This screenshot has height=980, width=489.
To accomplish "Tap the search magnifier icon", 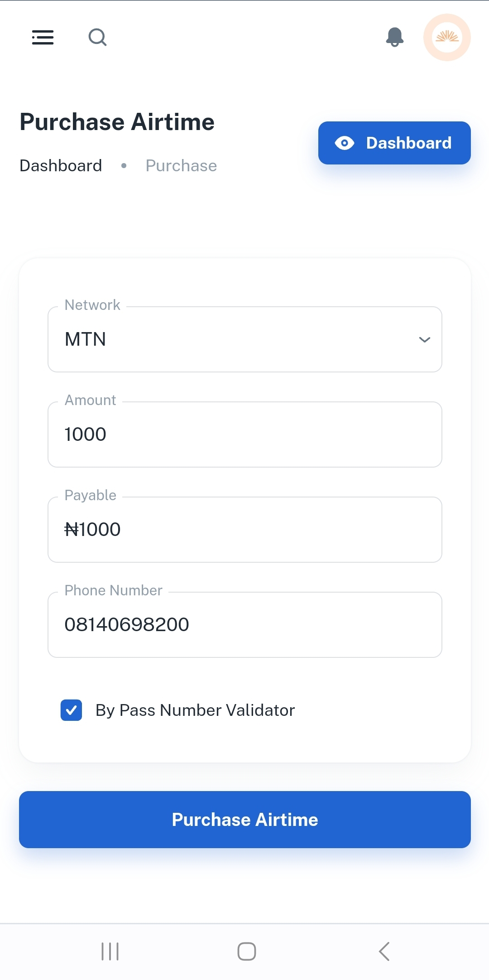I will coord(97,37).
